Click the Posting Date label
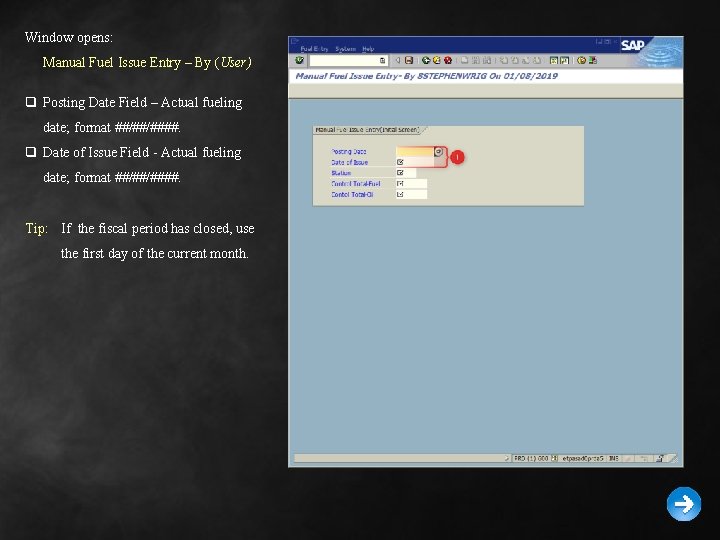 click(349, 152)
